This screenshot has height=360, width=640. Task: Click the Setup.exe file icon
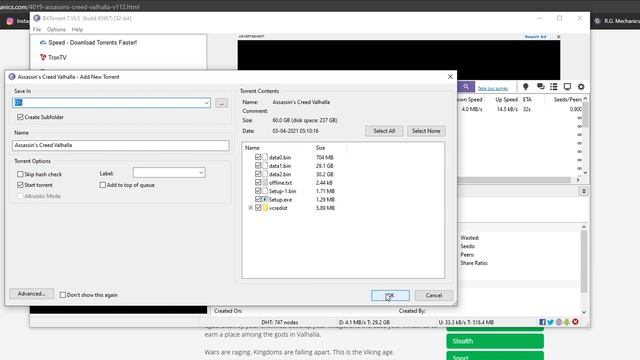265,199
